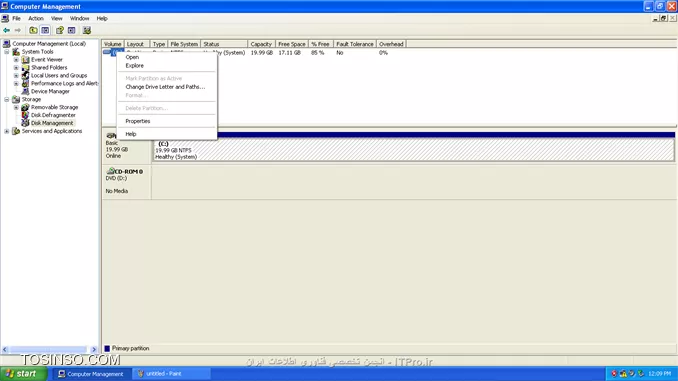This screenshot has width=678, height=381.
Task: Switch to Computer Management taskbar button
Action: point(91,374)
